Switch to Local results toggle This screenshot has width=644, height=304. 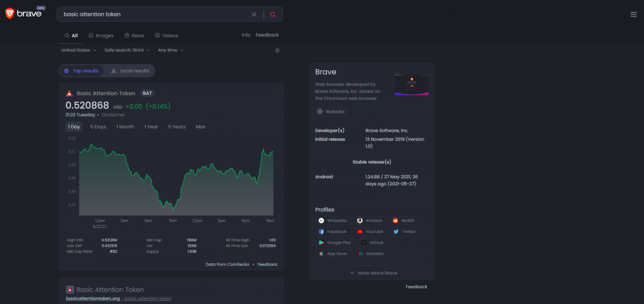point(130,71)
